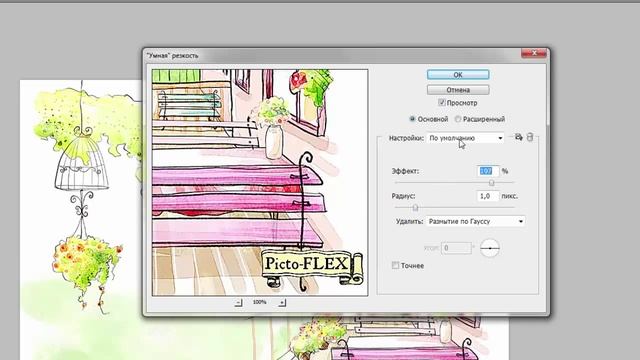The image size is (640, 360).
Task: Confirm Smart Sharpen with the OK button
Action: 458,75
